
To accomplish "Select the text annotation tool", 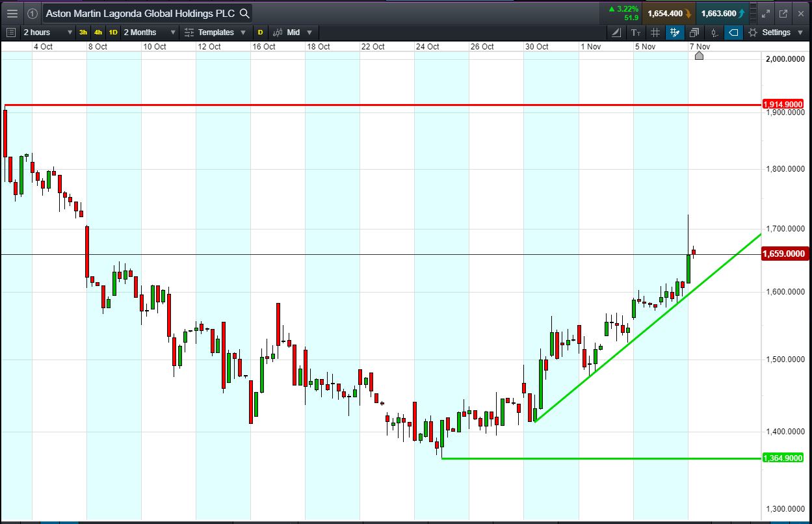I will click(635, 32).
